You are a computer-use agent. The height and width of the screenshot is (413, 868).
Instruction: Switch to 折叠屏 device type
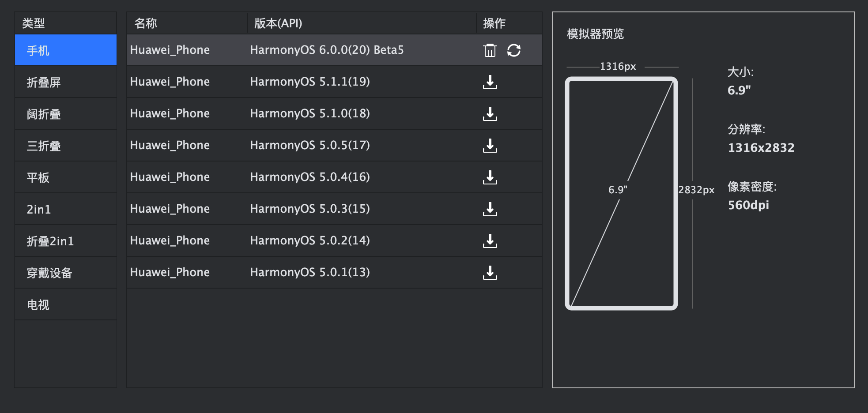coord(65,82)
